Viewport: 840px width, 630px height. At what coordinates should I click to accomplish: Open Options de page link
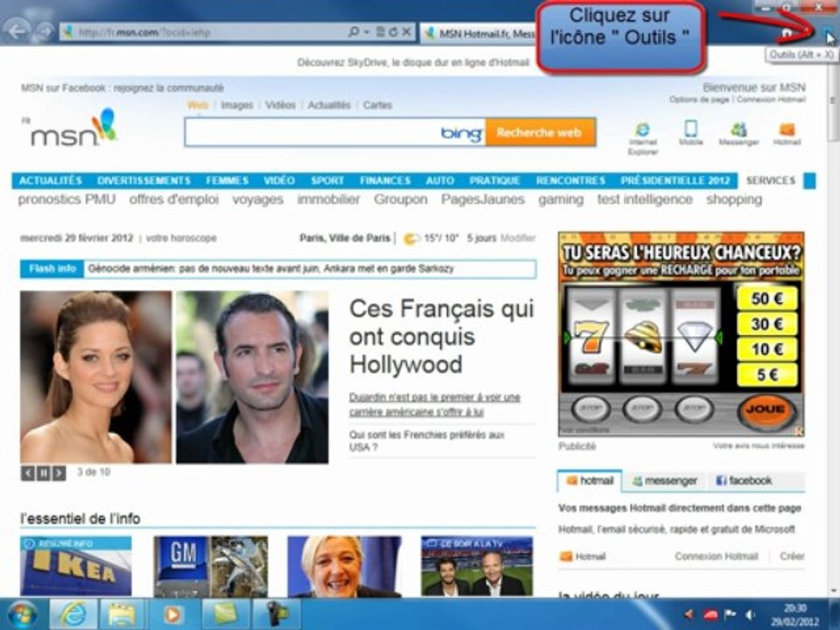(x=699, y=100)
